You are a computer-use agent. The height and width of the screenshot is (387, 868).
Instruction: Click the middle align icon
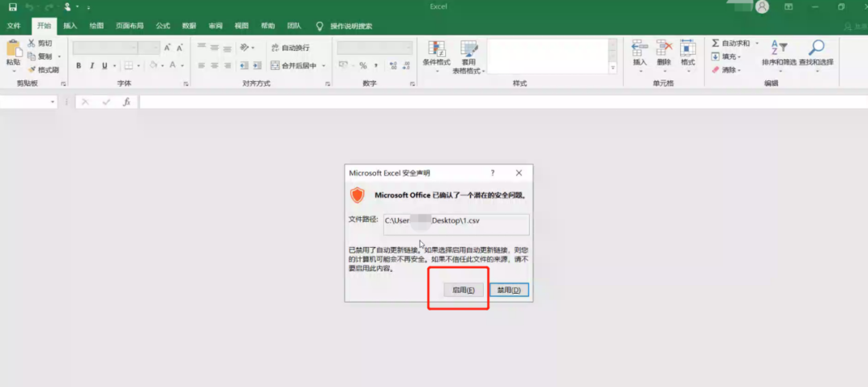(x=215, y=47)
